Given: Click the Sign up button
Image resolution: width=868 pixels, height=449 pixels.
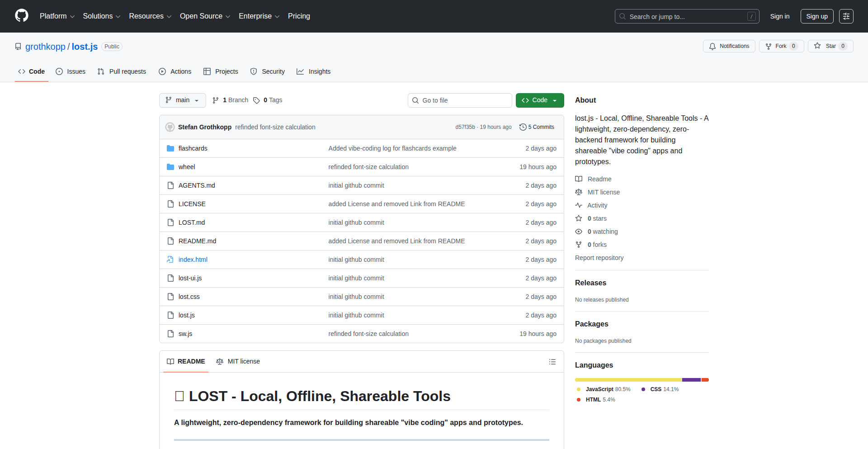Looking at the screenshot, I should click(816, 16).
